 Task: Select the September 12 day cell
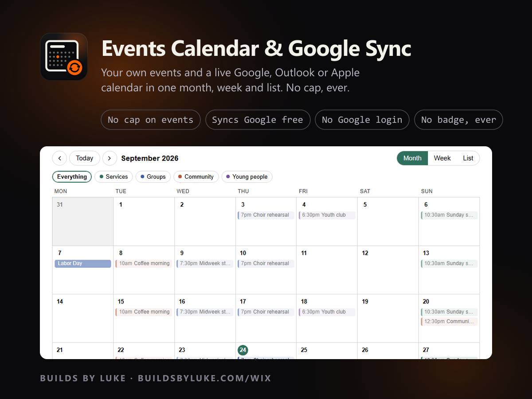[x=388, y=270]
